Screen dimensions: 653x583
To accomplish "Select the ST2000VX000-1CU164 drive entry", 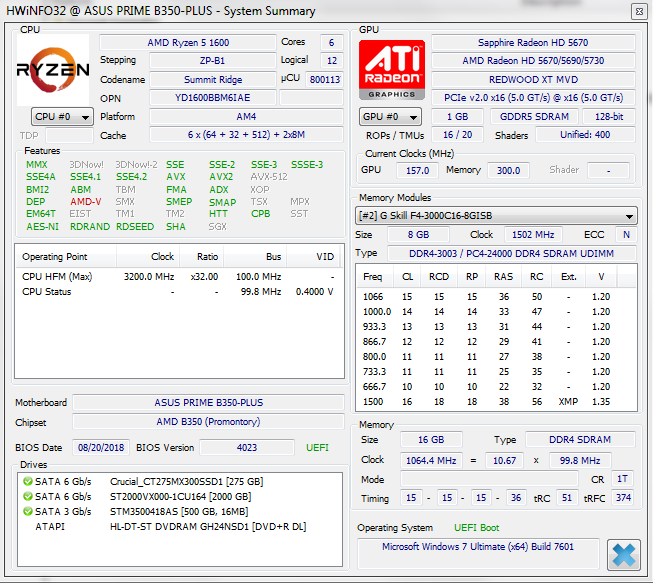I will click(180, 496).
